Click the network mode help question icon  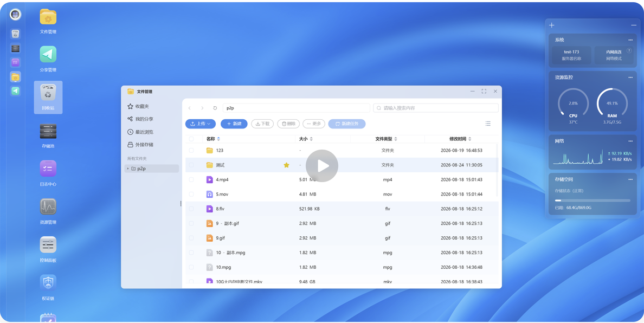629,50
